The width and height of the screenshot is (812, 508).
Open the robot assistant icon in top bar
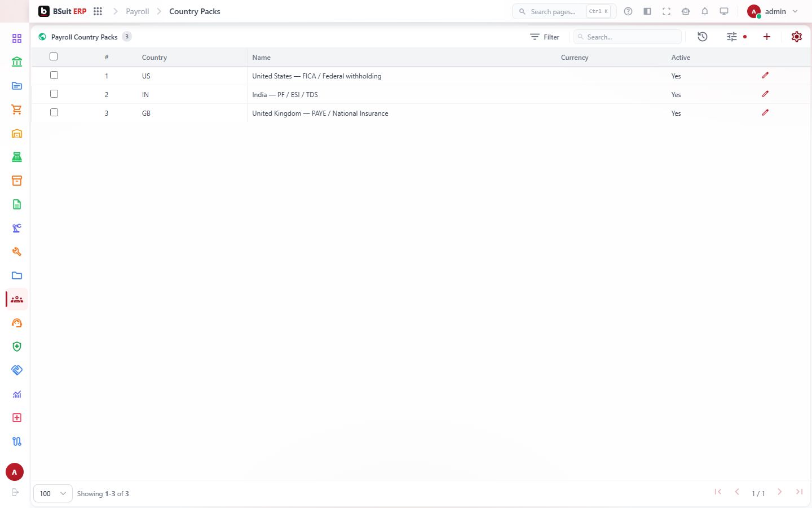click(686, 11)
